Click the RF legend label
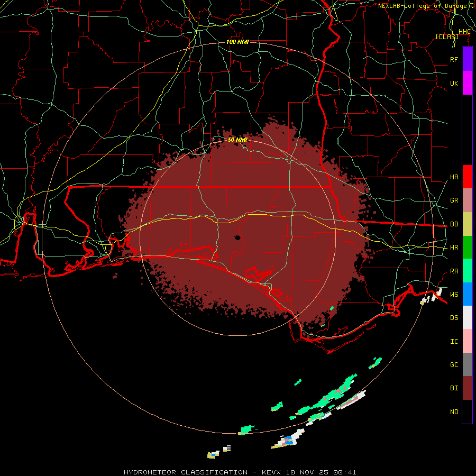 (454, 59)
